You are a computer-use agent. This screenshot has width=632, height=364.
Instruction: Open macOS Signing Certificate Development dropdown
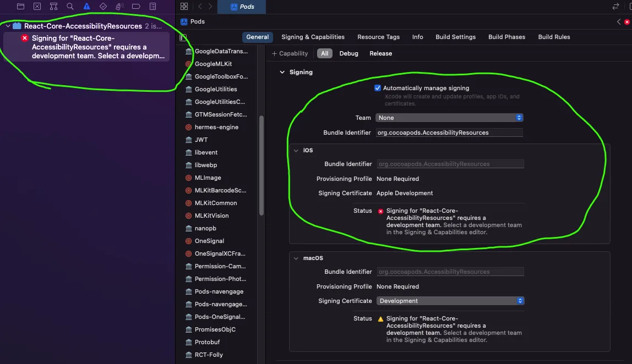coord(450,301)
